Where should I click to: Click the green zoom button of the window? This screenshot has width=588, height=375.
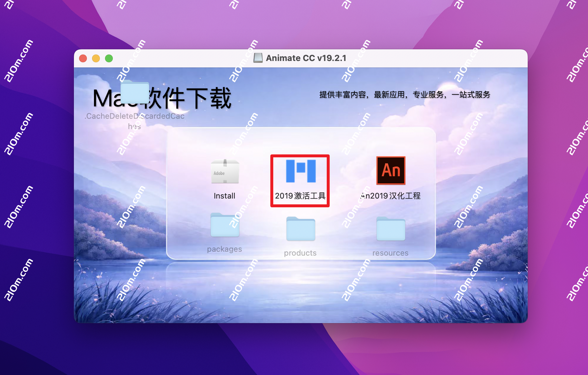(109, 58)
